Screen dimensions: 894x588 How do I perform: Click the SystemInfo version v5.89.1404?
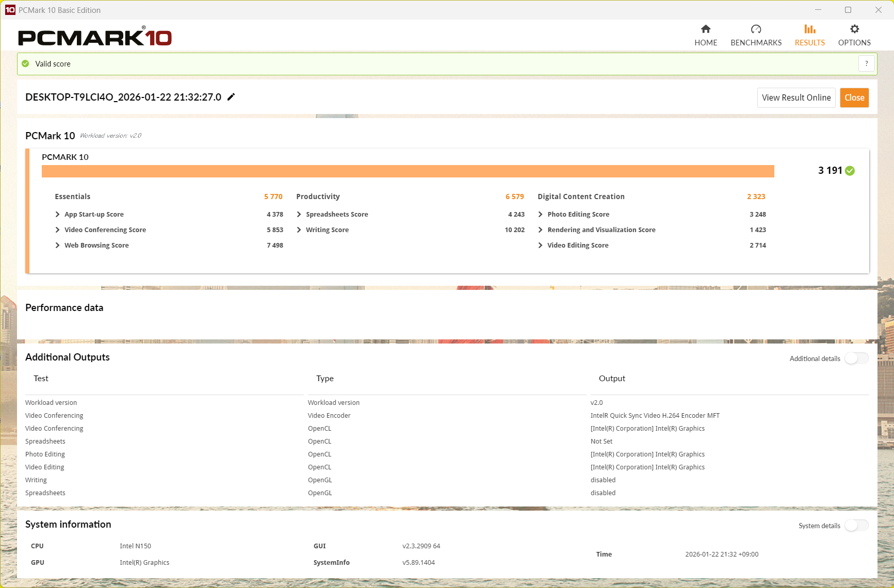coord(418,563)
